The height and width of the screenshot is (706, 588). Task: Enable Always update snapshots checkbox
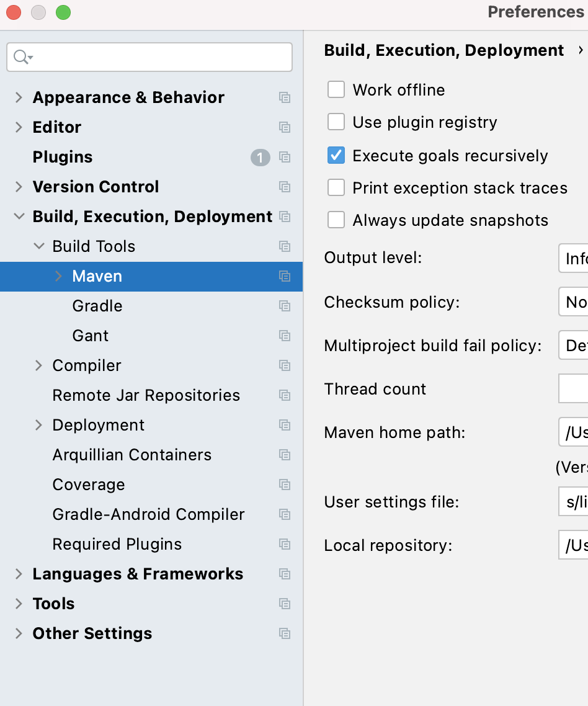click(x=336, y=220)
